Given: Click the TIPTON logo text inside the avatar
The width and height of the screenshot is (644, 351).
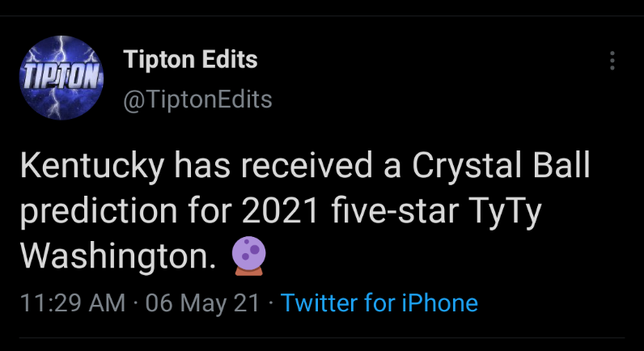Looking at the screenshot, I should [x=61, y=77].
